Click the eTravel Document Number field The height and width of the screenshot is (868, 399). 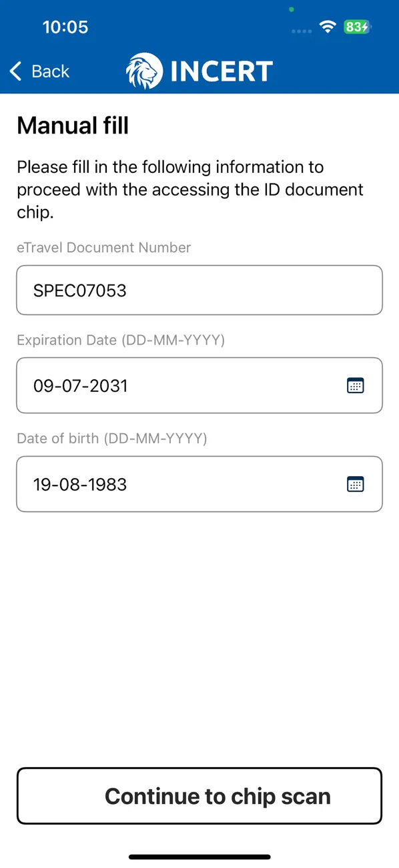click(199, 290)
